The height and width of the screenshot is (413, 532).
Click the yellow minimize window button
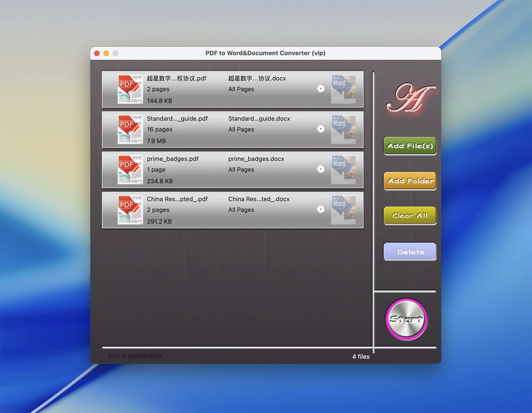click(x=106, y=54)
